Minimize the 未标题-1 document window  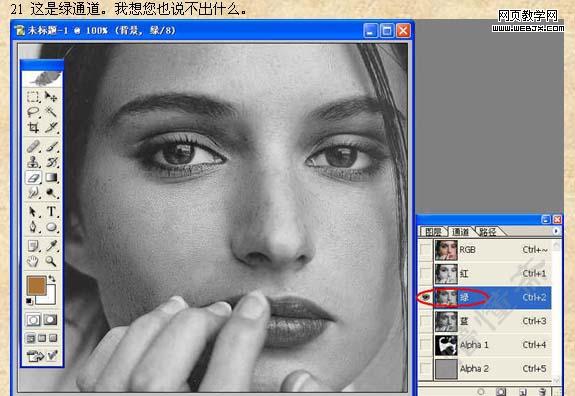[x=370, y=30]
